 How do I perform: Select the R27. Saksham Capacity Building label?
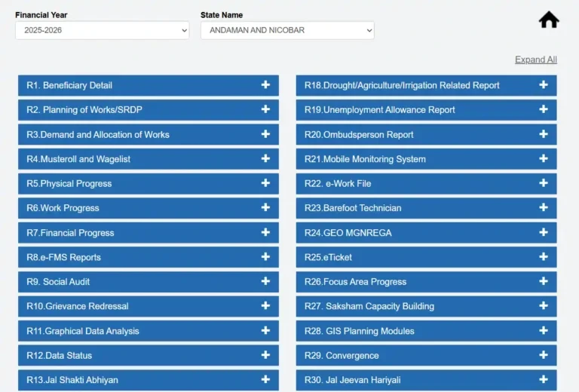tap(369, 306)
